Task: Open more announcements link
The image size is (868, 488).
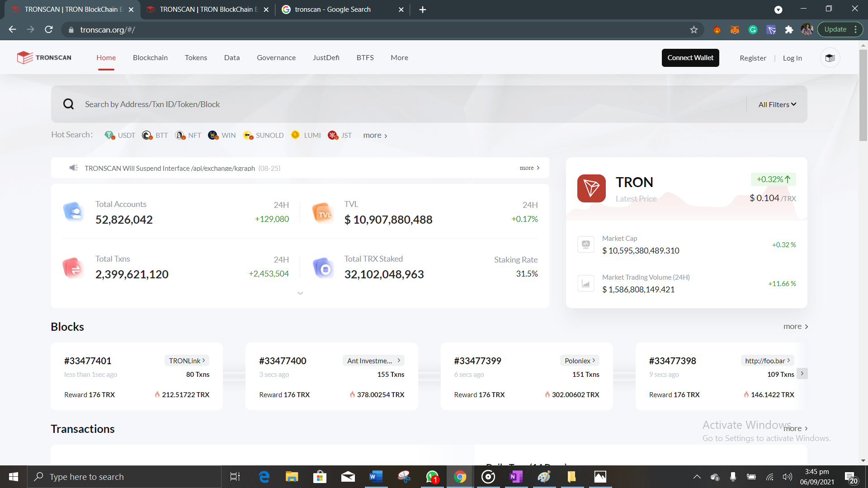Action: point(529,168)
